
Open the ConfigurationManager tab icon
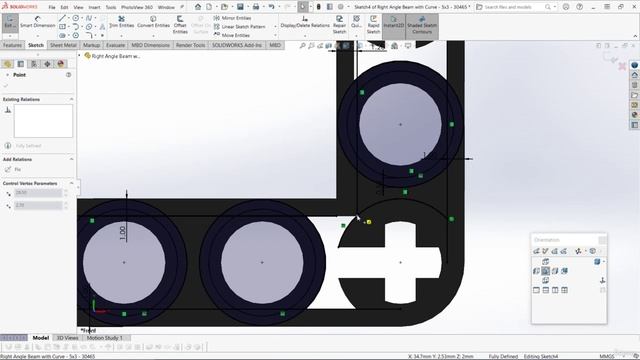click(x=34, y=64)
